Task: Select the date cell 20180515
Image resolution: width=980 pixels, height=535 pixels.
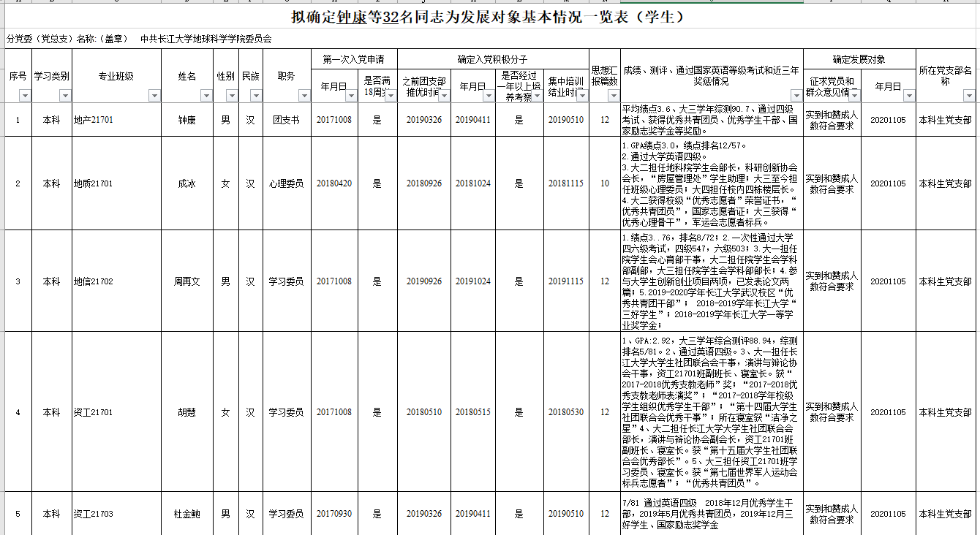Action: pyautogui.click(x=474, y=412)
